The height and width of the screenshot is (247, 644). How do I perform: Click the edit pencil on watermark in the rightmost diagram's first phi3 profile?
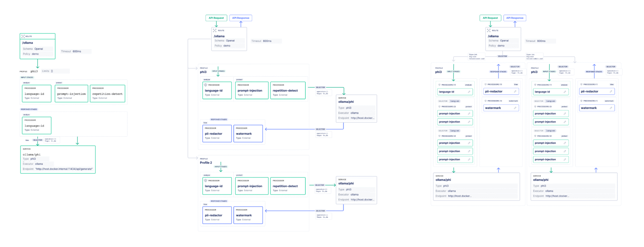pos(514,108)
